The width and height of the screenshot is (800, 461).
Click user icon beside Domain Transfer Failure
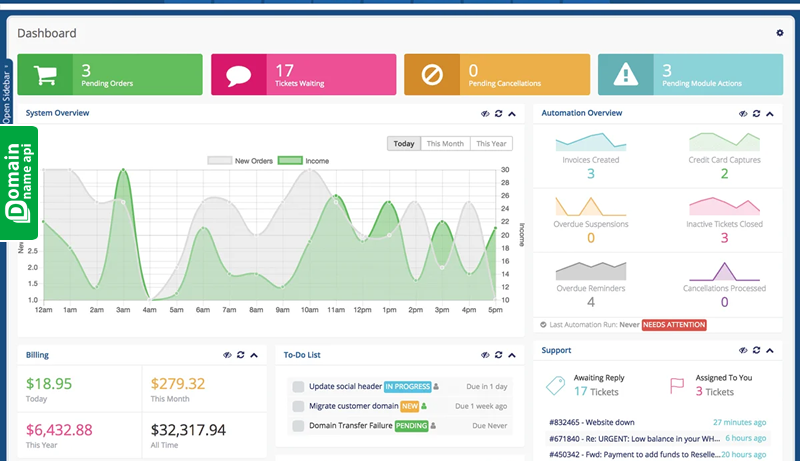tap(433, 425)
